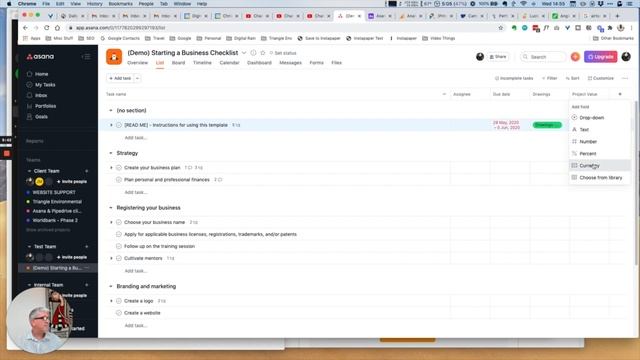Collapse the Strategy section

pyautogui.click(x=111, y=153)
